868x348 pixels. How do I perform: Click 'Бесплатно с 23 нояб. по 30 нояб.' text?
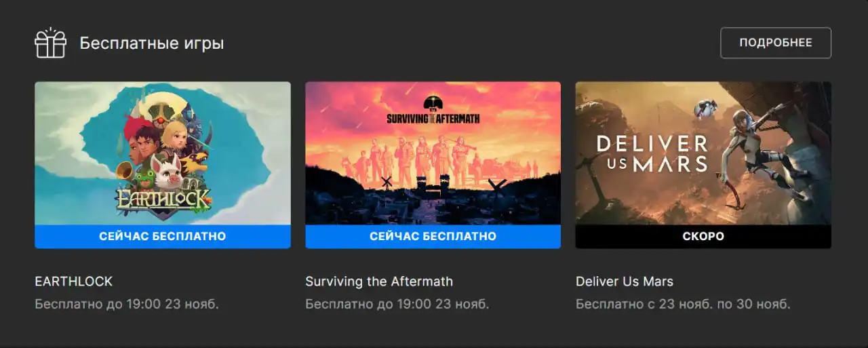coord(683,304)
